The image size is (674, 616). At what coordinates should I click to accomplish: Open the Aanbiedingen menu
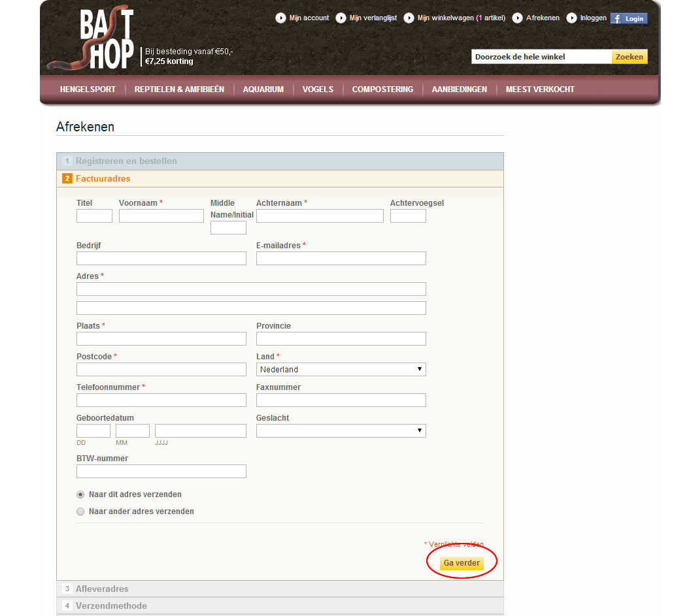(459, 89)
